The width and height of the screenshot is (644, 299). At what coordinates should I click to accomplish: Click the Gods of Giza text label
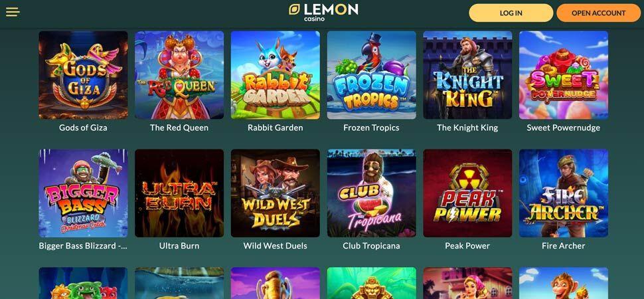tap(83, 128)
